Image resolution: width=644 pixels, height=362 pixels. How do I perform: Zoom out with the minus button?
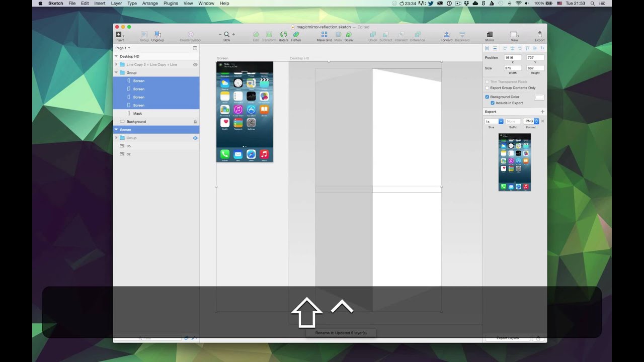click(220, 35)
